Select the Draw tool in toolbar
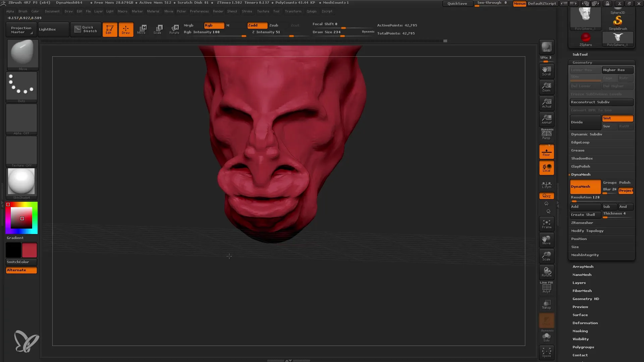644x362 pixels. click(125, 29)
